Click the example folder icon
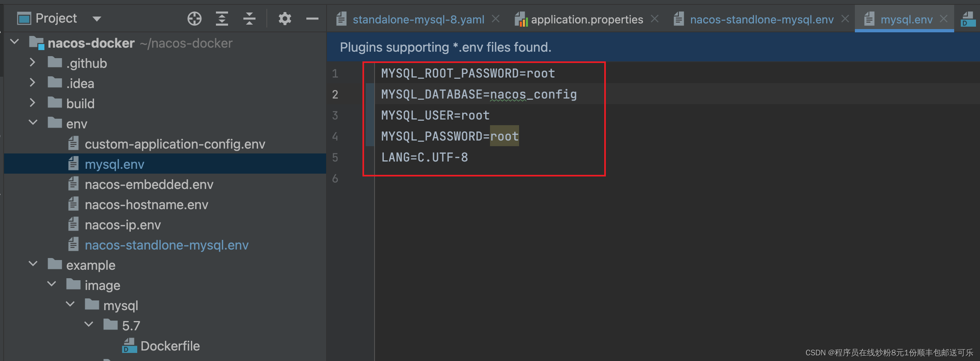Viewport: 980px width, 361px height. point(55,264)
